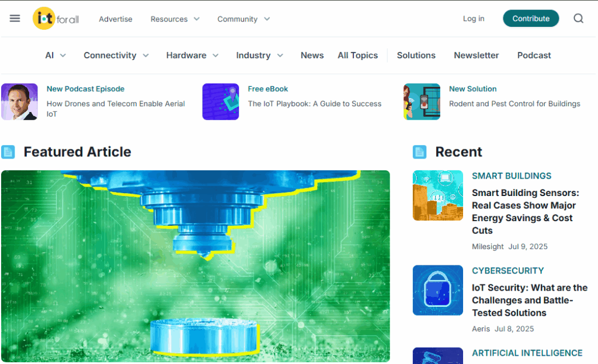Viewport: 598px width, 364px height.
Task: Open the News menu item
Action: [312, 55]
